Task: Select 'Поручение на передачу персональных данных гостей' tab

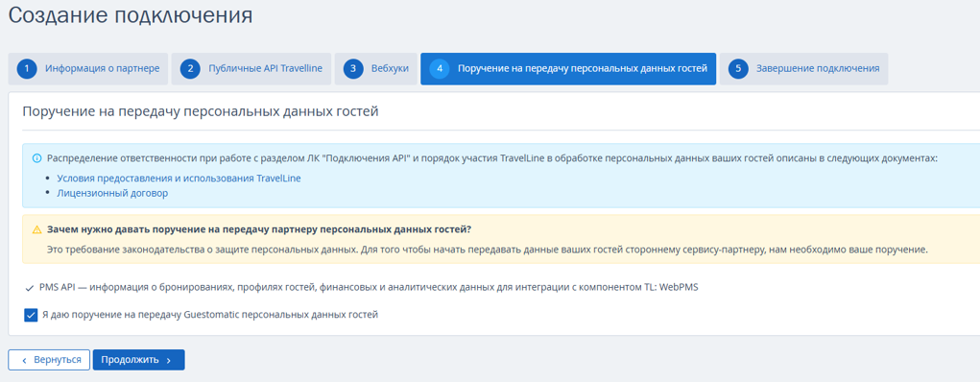Action: (x=568, y=69)
